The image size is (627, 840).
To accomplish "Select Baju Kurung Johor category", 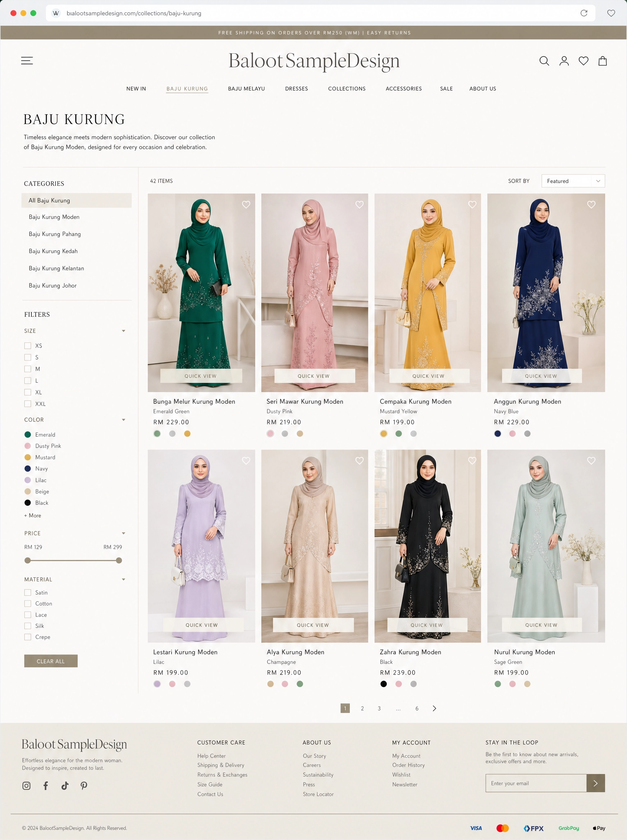I will 53,286.
